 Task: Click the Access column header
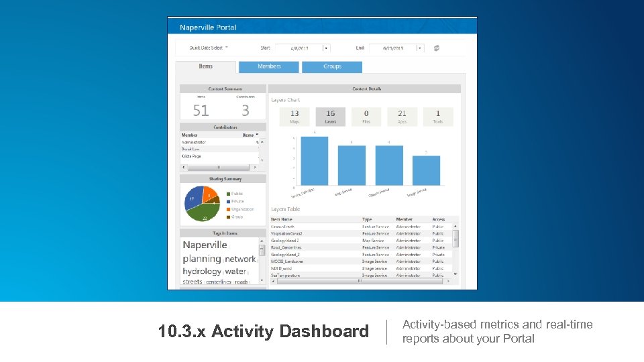point(439,220)
